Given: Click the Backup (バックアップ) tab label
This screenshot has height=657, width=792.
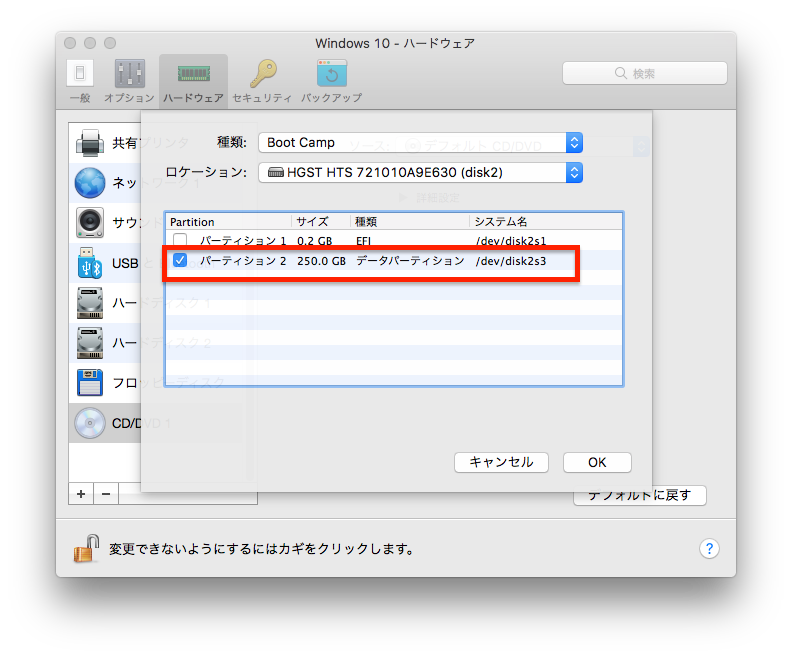Looking at the screenshot, I should [x=331, y=98].
